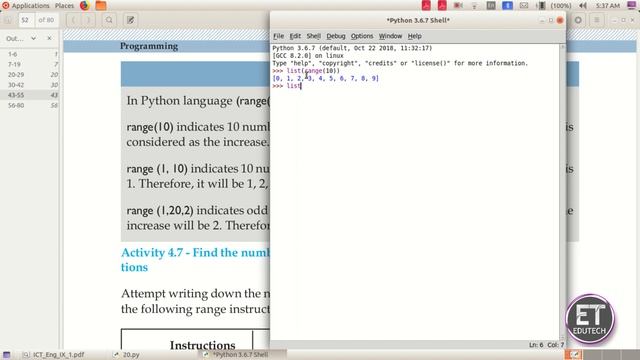This screenshot has width=640, height=360.
Task: Open the PDF viewer zoom/view options button
Action: click(x=578, y=20)
